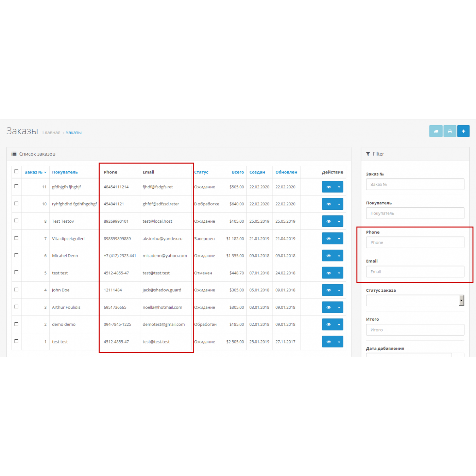Sort orders by Покупатель column

pyautogui.click(x=65, y=172)
